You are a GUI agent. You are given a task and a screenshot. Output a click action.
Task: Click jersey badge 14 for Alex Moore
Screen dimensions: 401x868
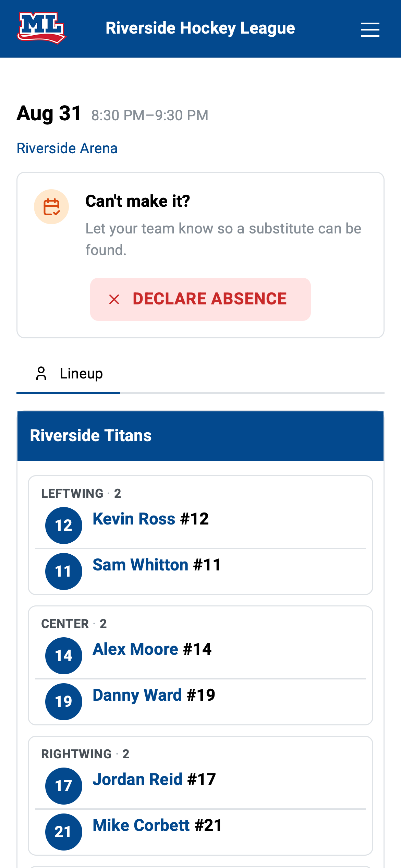point(64,655)
